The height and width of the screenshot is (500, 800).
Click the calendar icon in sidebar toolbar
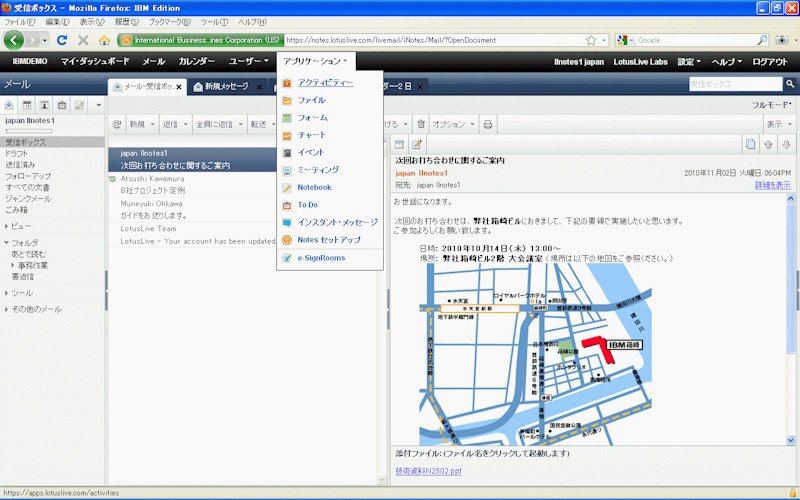pos(27,105)
